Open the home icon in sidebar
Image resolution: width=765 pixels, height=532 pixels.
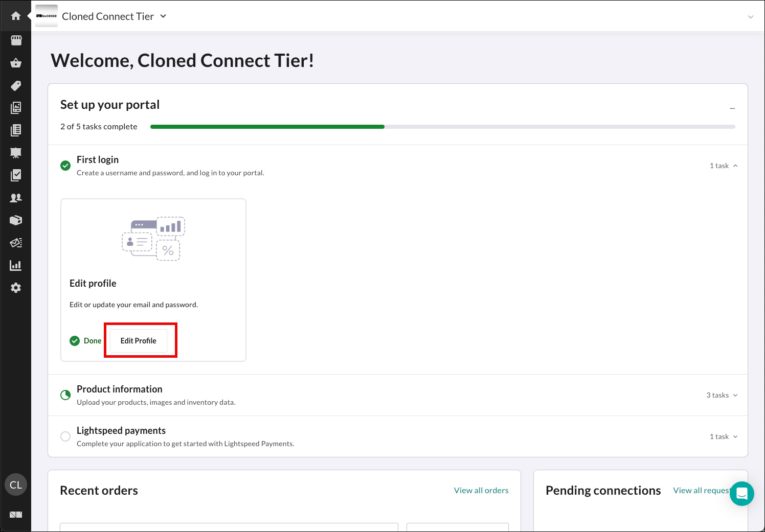click(16, 16)
